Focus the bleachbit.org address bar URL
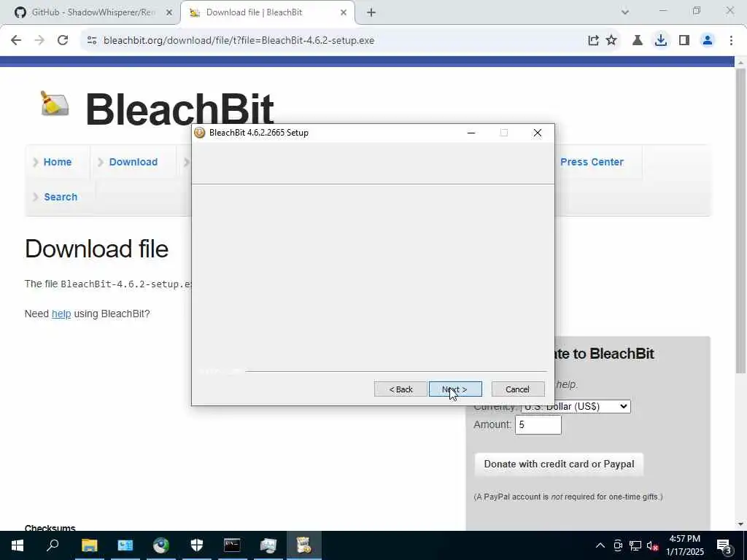The width and height of the screenshot is (747, 560). tap(239, 41)
